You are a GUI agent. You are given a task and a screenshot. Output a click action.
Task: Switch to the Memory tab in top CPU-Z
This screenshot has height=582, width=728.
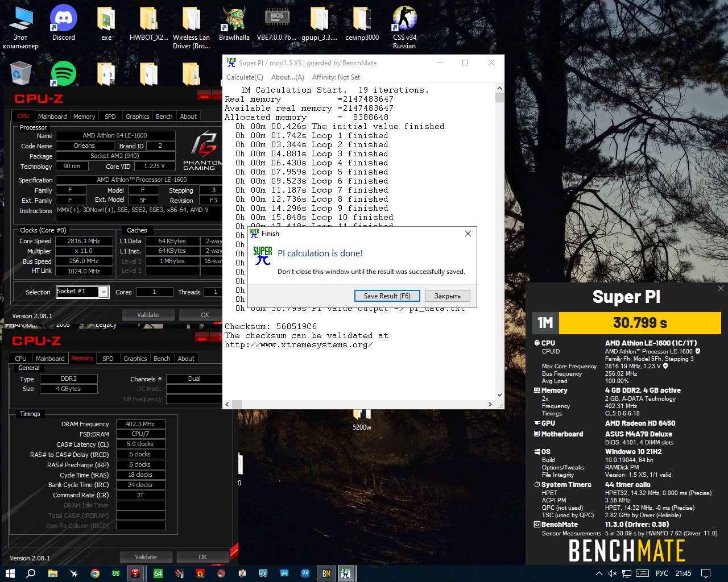(x=84, y=116)
